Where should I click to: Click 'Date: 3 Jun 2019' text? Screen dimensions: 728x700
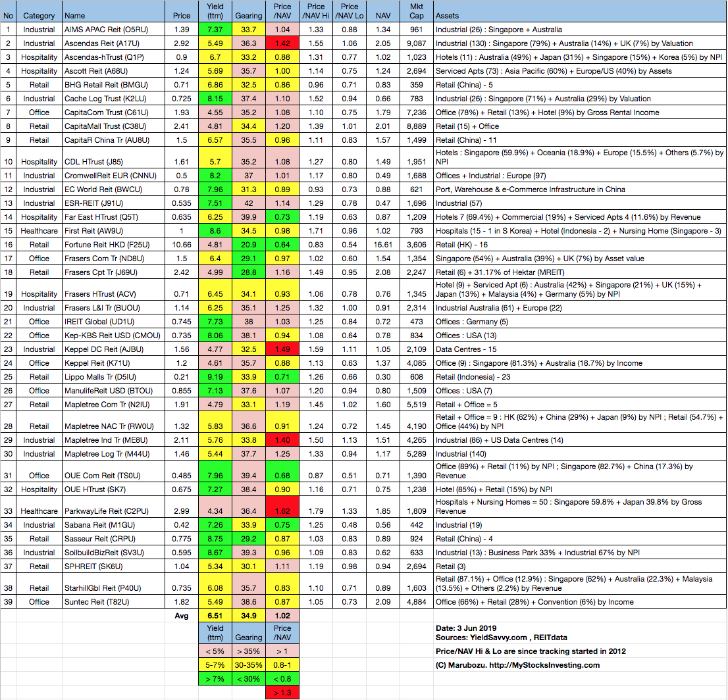pos(465,628)
